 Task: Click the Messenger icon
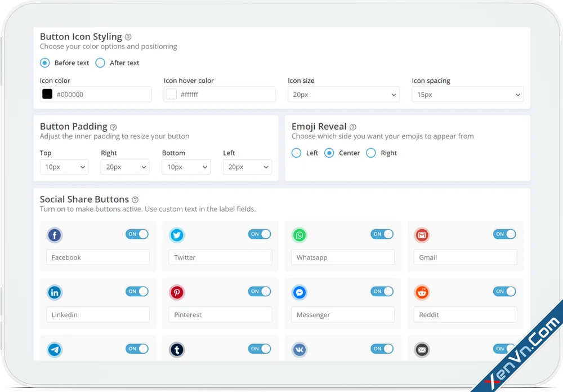[x=300, y=292]
